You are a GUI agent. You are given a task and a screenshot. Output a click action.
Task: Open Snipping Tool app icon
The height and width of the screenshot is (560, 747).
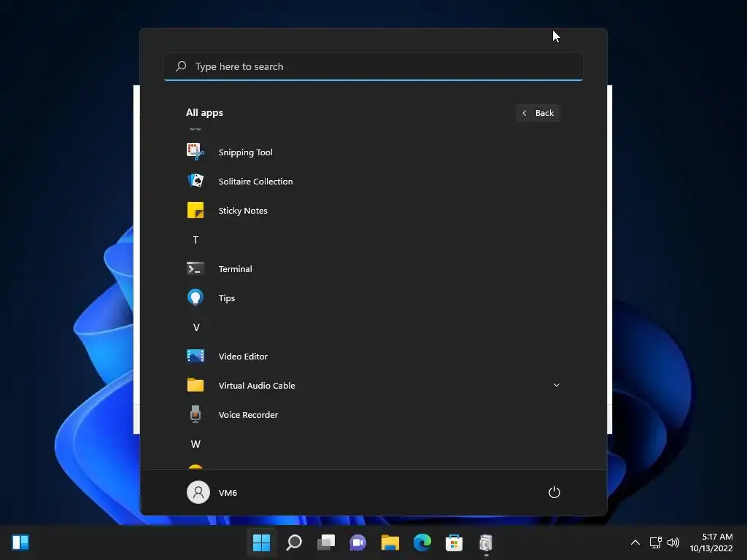[x=196, y=152]
